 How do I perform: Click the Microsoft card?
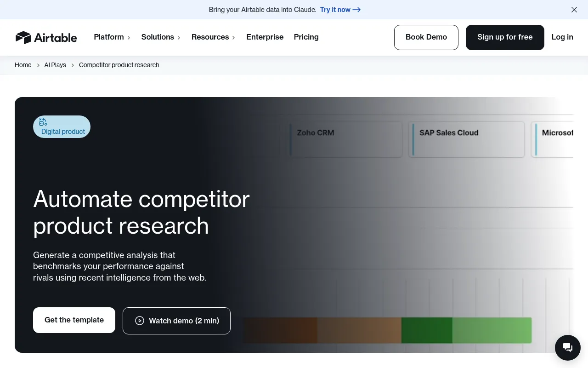click(553, 139)
